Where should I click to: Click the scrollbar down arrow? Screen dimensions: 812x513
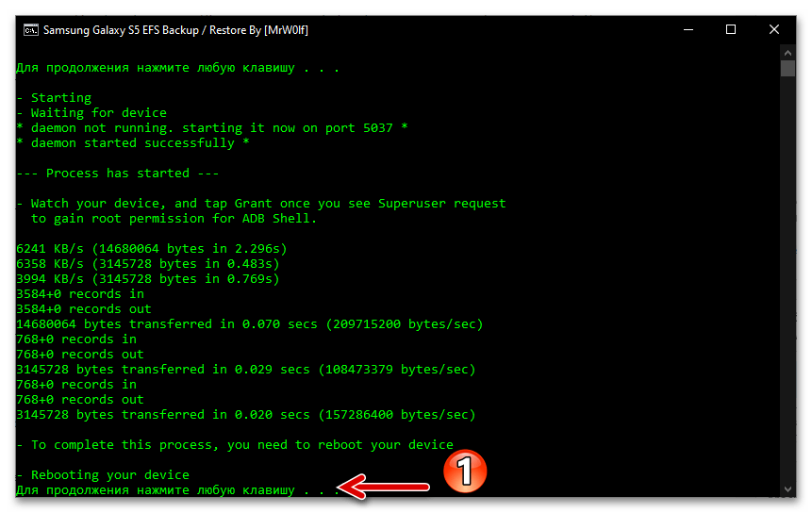point(787,488)
